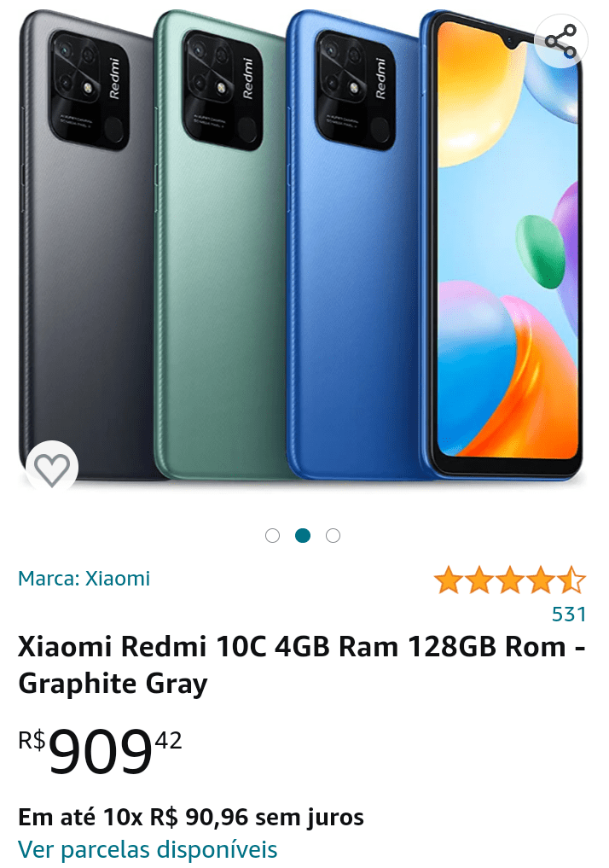Open the star rating breakdown

tap(509, 580)
